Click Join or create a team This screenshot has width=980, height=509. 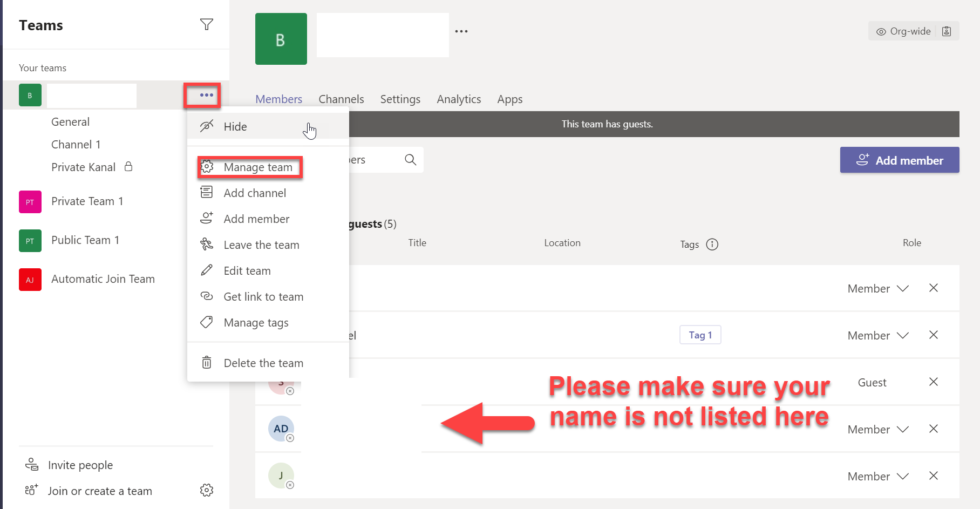coord(89,491)
